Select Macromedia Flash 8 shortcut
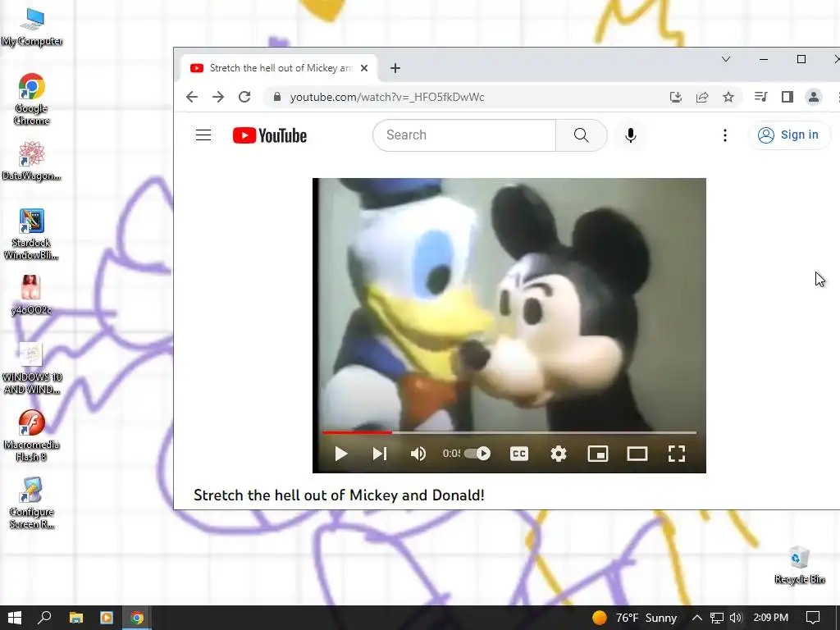Image resolution: width=840 pixels, height=630 pixels. click(32, 436)
